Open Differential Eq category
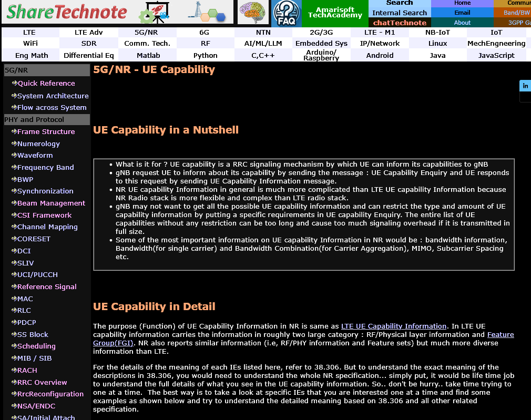Screen dimensions: 531x420 click(x=89, y=55)
